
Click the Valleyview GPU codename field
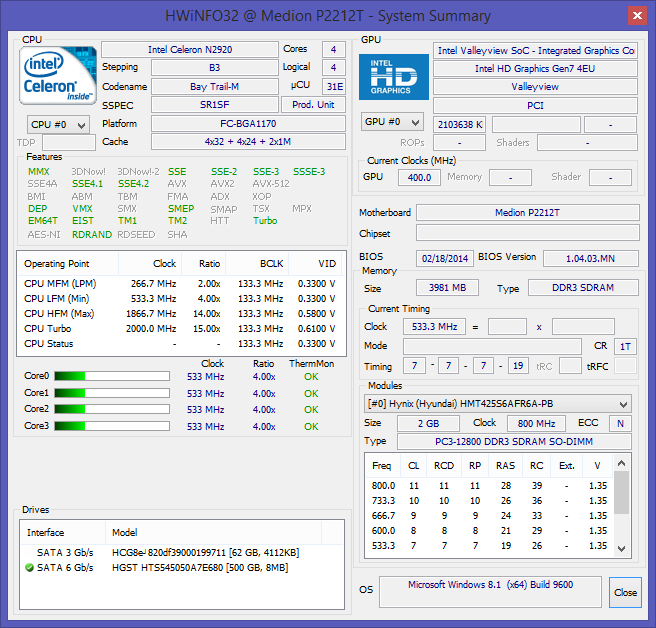[x=535, y=87]
